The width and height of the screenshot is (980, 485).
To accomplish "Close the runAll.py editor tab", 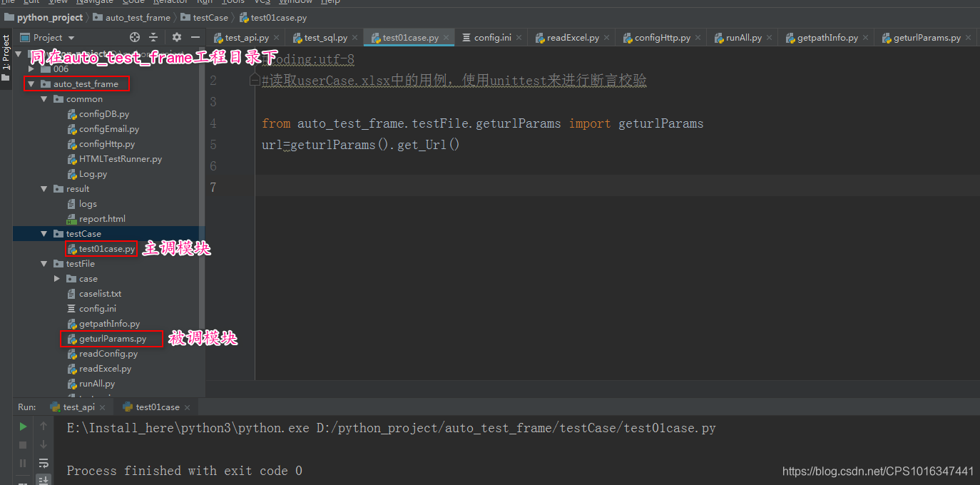I will click(x=770, y=38).
